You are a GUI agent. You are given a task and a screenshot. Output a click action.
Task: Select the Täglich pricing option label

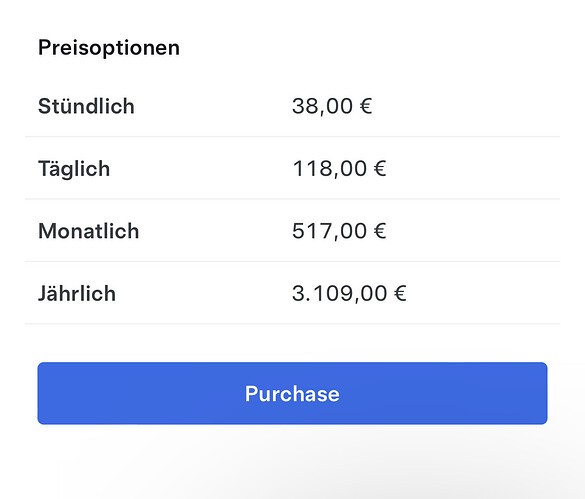(74, 169)
